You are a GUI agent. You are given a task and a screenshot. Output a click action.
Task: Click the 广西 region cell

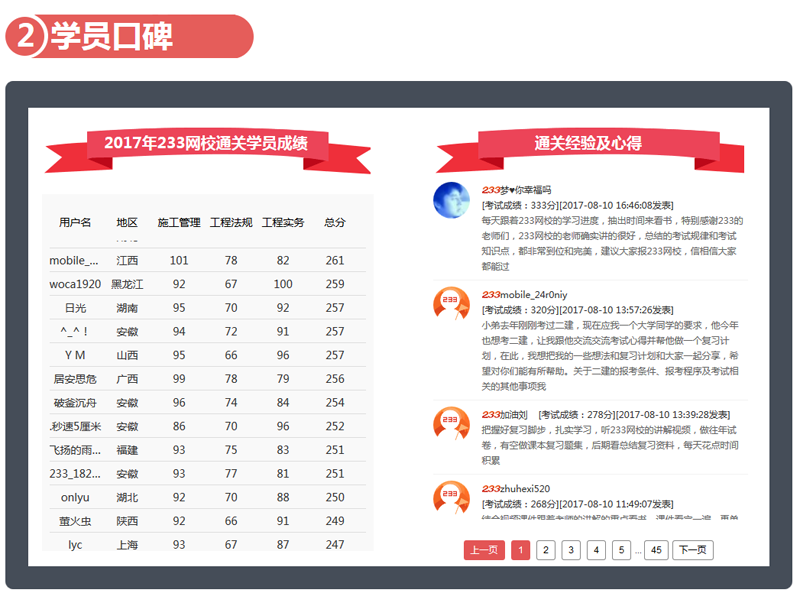pyautogui.click(x=127, y=379)
